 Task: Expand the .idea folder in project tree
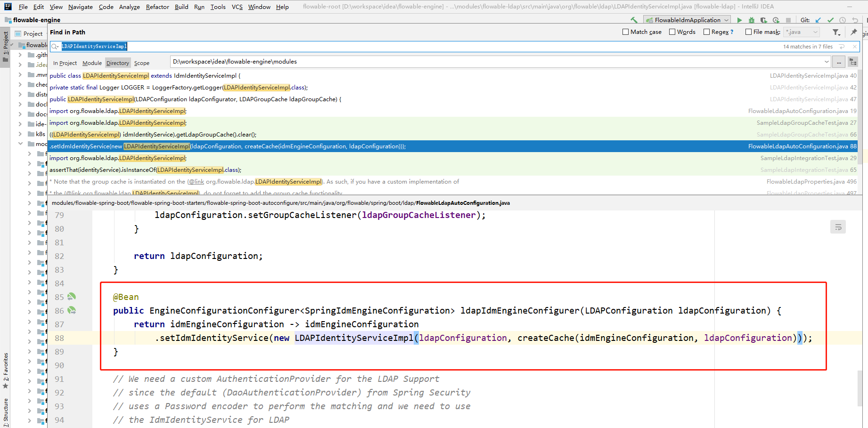click(20, 65)
